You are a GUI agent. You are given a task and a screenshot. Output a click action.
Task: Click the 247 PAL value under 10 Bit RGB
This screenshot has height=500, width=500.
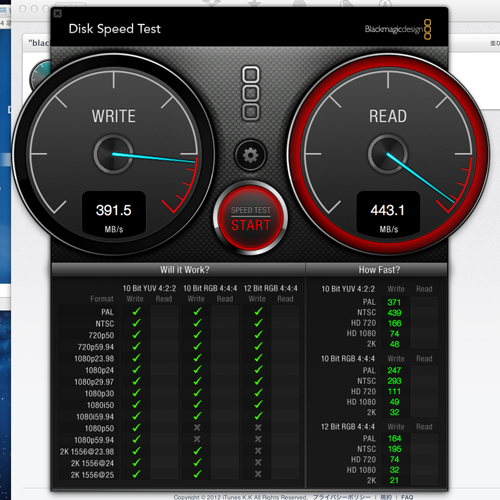394,370
